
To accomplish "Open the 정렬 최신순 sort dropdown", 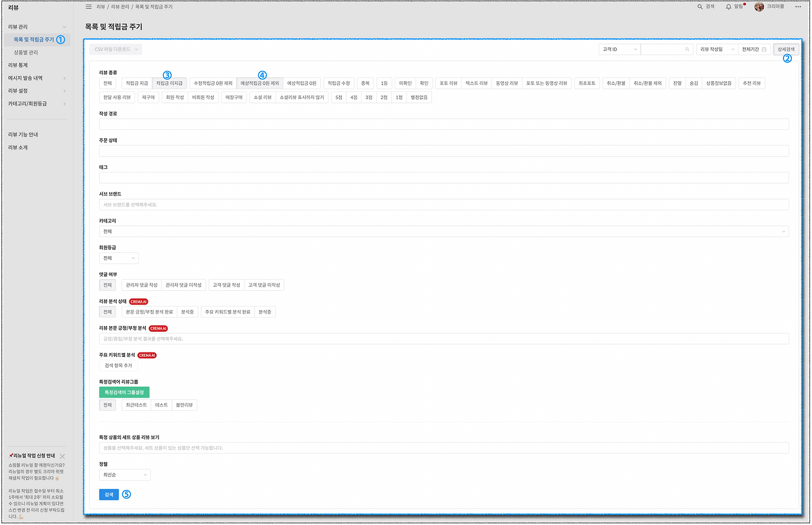I will click(125, 475).
